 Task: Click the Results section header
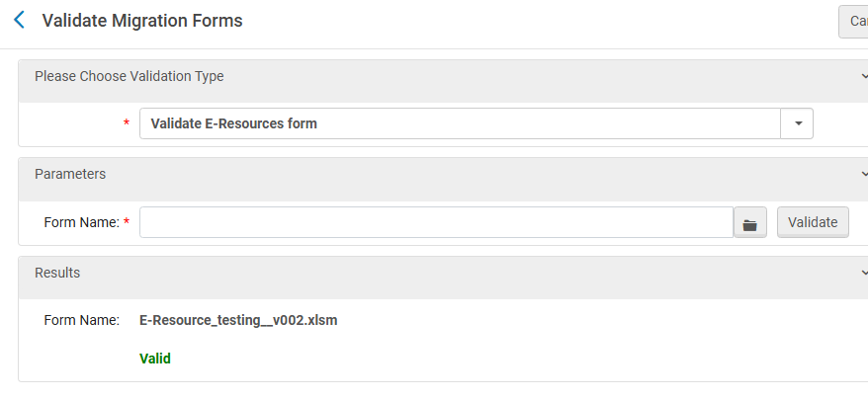tap(57, 273)
